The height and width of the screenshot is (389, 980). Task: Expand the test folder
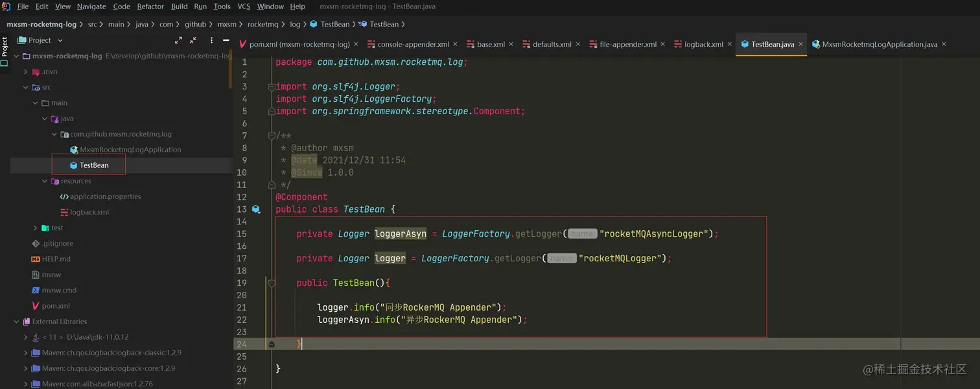pyautogui.click(x=36, y=228)
